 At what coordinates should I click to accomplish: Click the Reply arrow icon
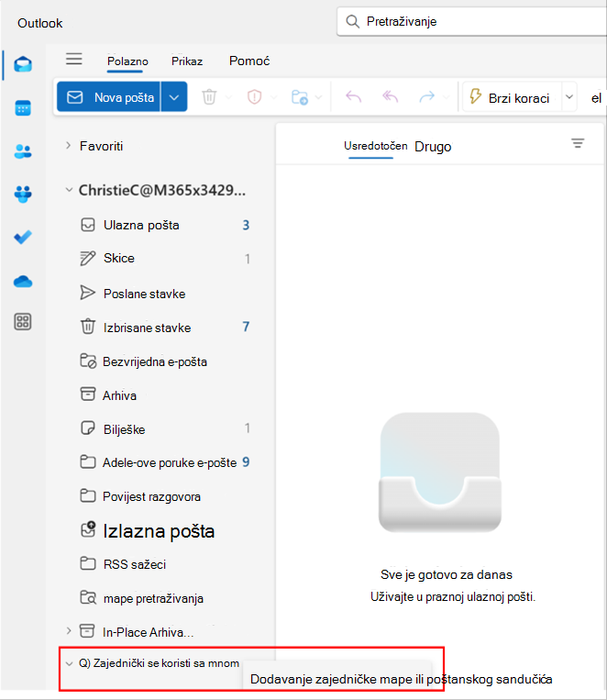click(354, 96)
